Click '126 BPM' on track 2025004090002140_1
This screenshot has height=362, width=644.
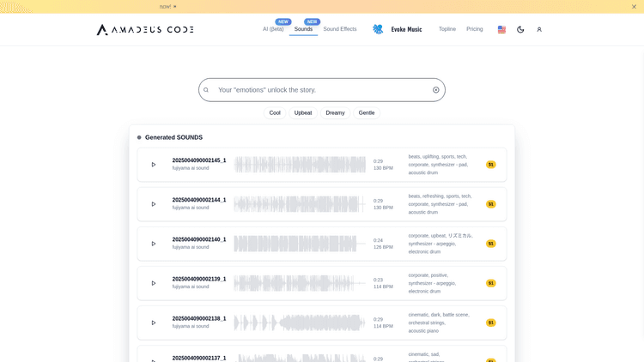coord(383,247)
